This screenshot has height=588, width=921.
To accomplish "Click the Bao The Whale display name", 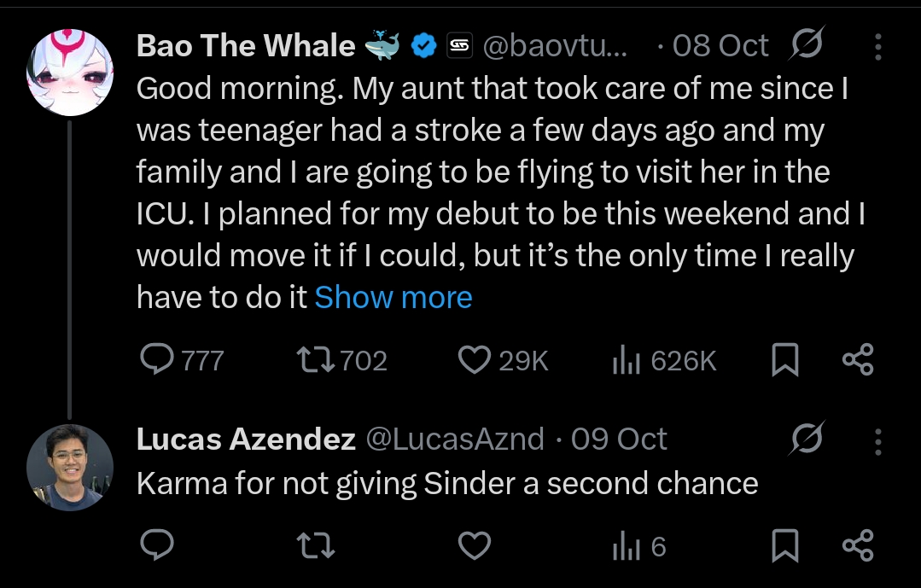I will click(246, 45).
